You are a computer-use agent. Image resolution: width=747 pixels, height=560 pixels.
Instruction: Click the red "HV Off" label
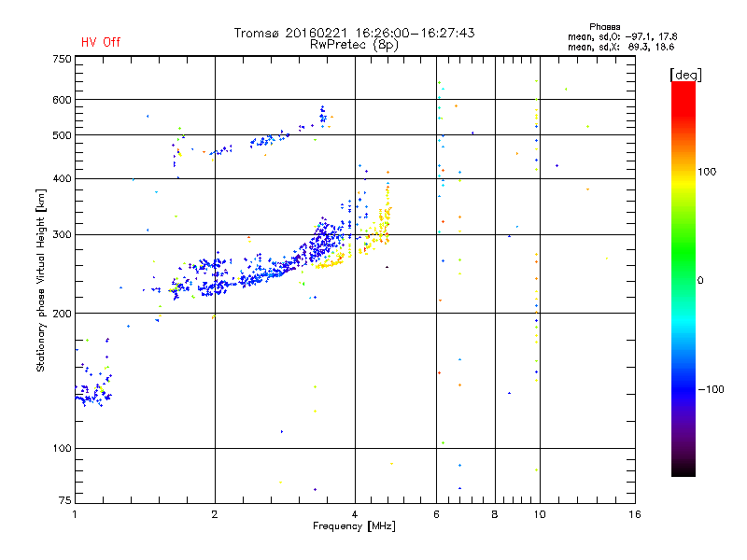click(x=101, y=42)
